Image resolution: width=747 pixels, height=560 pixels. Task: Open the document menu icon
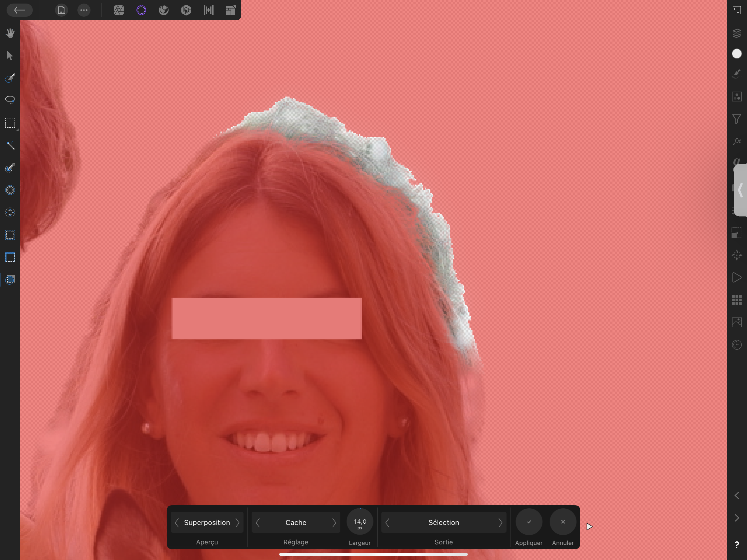(x=62, y=10)
